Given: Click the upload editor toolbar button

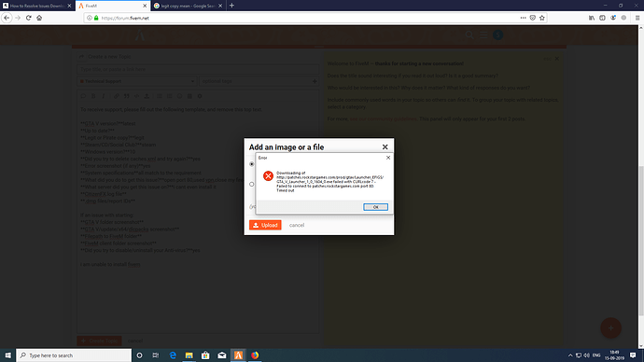Looking at the screenshot, I should point(147,96).
